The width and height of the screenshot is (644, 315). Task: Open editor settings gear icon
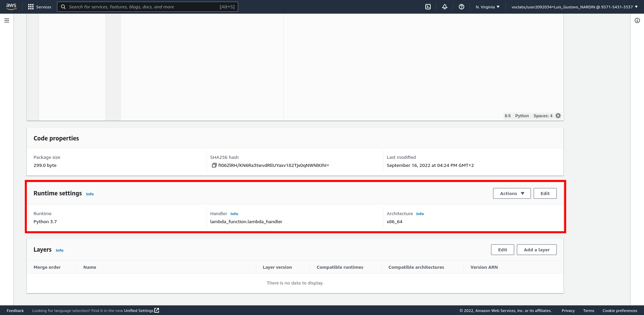click(x=558, y=116)
